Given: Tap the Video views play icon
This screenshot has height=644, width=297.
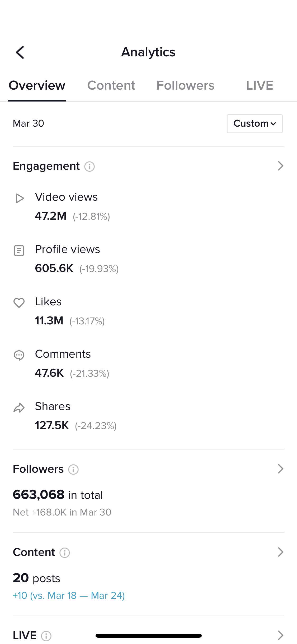Looking at the screenshot, I should click(19, 198).
